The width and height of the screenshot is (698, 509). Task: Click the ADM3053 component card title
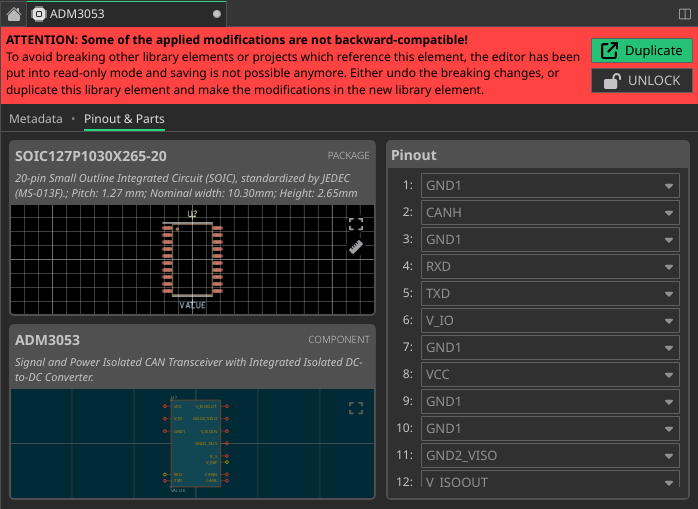click(x=47, y=340)
